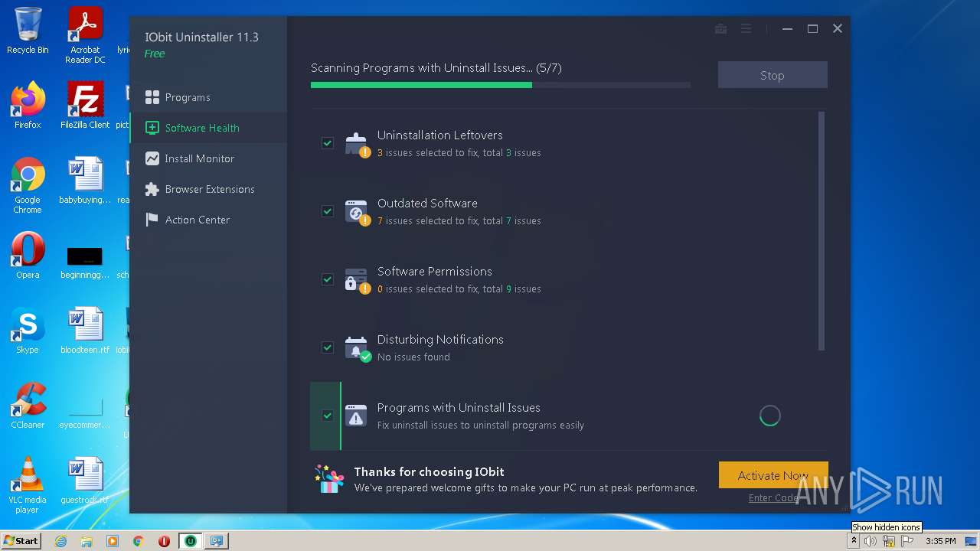Open Opera desktop shortcut
The height and width of the screenshot is (551, 980).
(x=28, y=256)
